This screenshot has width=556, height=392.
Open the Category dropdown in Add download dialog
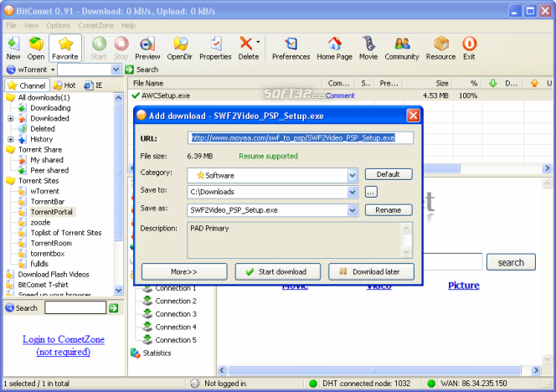pos(353,175)
